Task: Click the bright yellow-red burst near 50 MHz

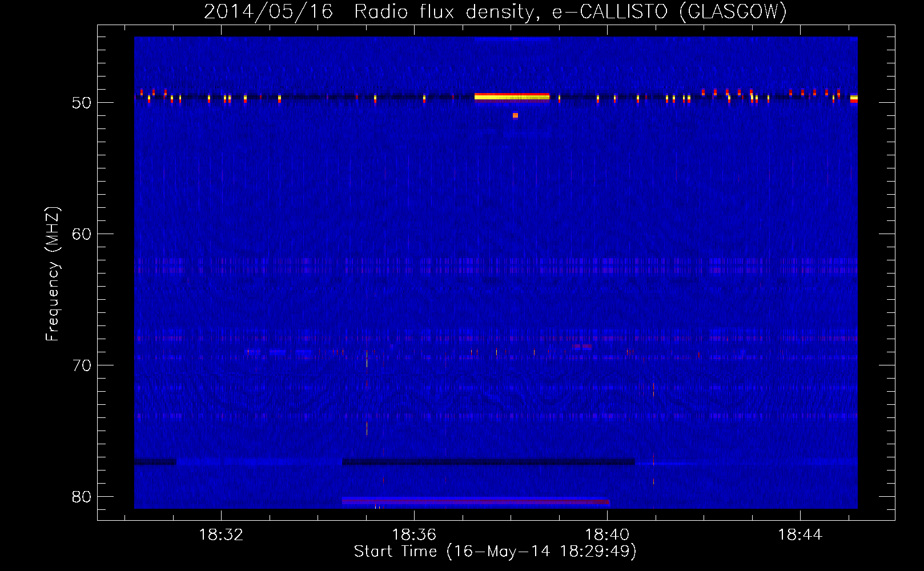Action: pos(512,96)
